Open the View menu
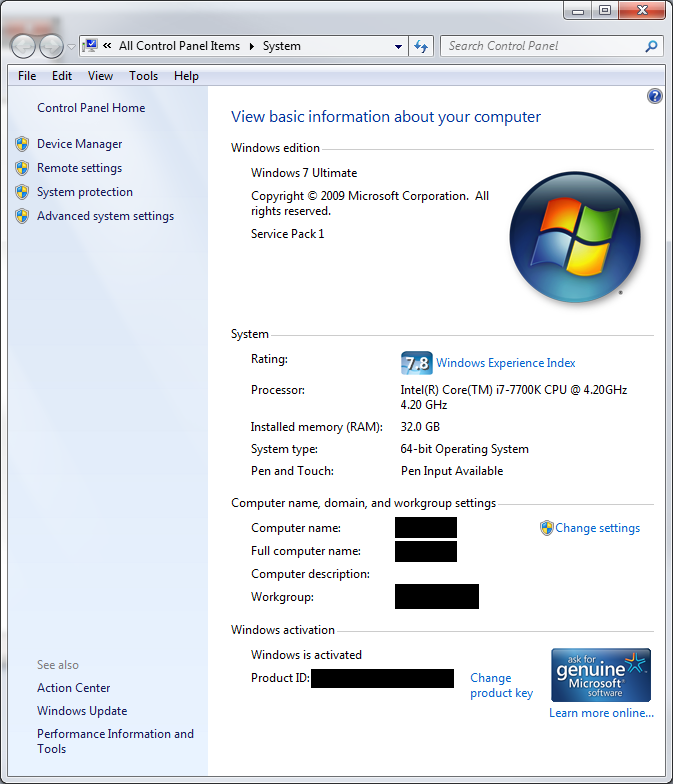Image resolution: width=673 pixels, height=784 pixels. coord(100,76)
